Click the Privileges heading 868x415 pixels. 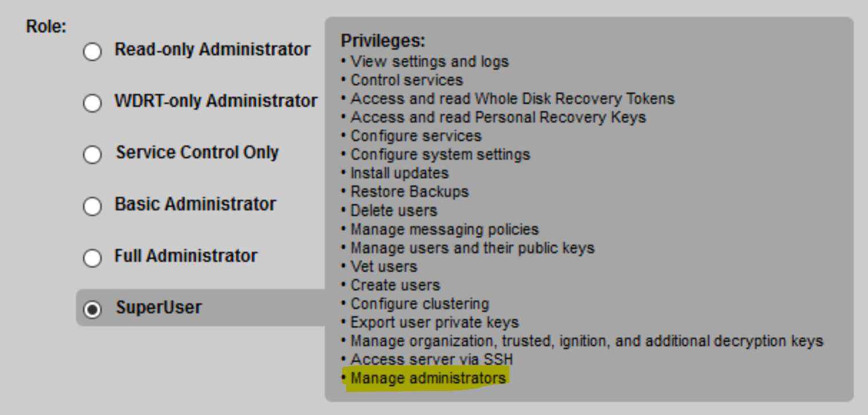coord(383,41)
